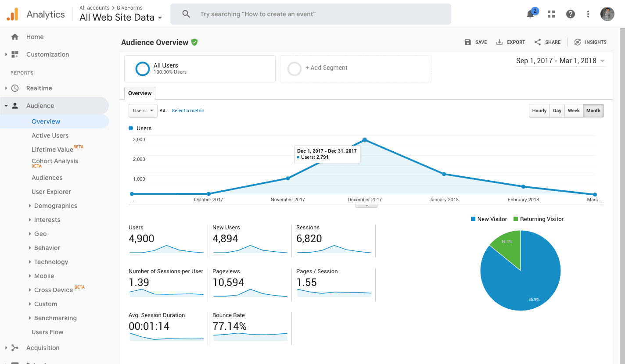Switch the chart to Hourly view
Image resolution: width=625 pixels, height=364 pixels.
539,111
